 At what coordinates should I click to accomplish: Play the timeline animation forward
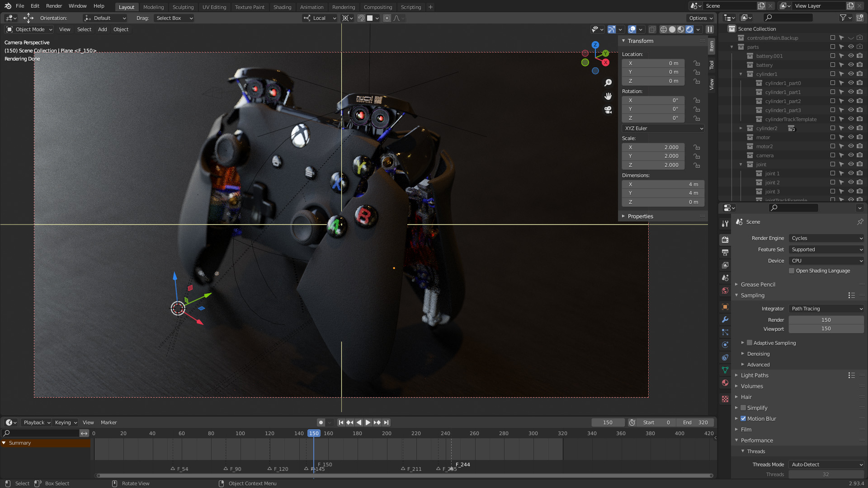368,422
